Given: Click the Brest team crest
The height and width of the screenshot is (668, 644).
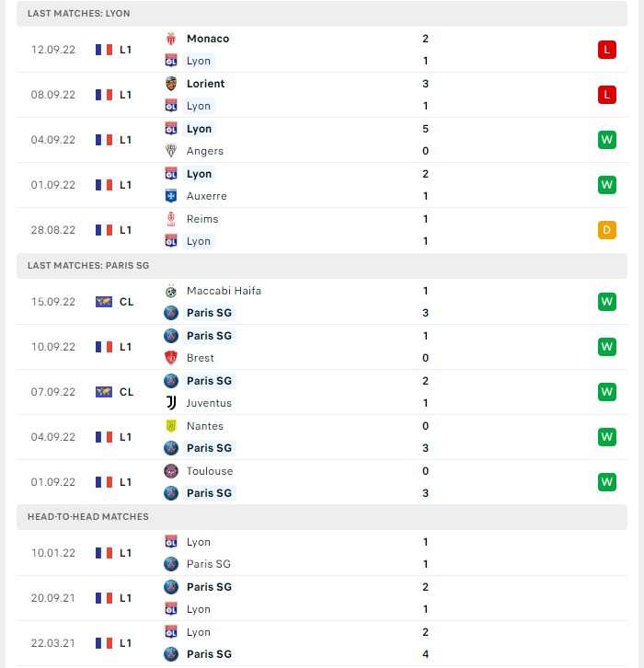Looking at the screenshot, I should [x=171, y=358].
